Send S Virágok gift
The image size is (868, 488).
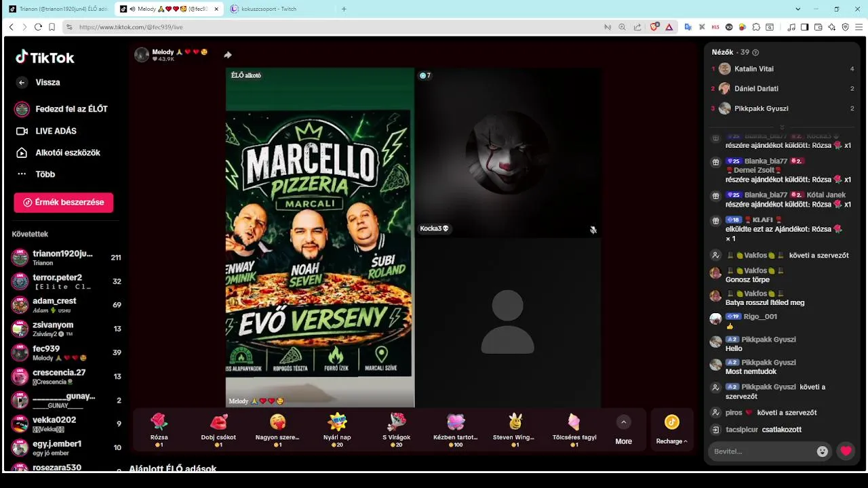[396, 430]
